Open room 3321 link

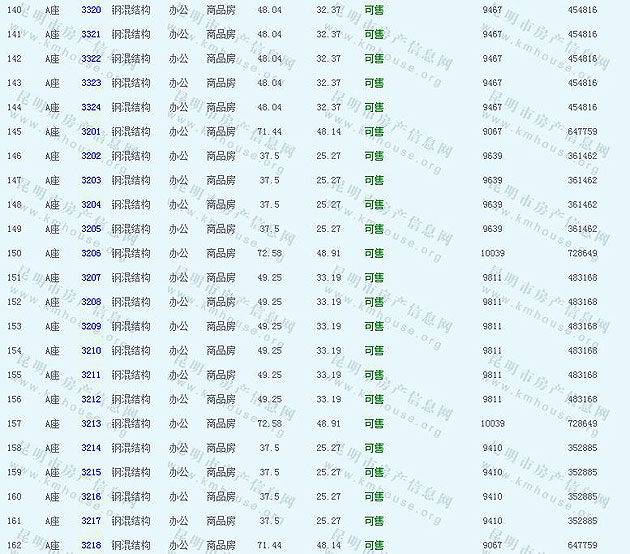(x=91, y=34)
